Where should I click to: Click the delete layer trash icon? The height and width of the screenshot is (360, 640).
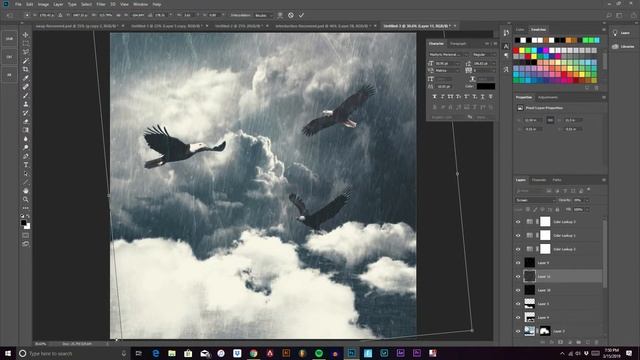point(596,342)
